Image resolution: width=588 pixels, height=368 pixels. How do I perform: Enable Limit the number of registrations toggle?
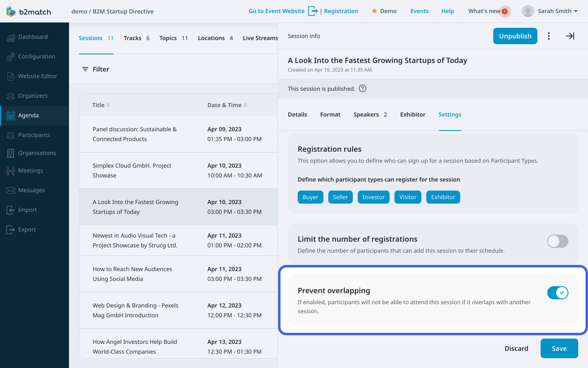tap(557, 241)
